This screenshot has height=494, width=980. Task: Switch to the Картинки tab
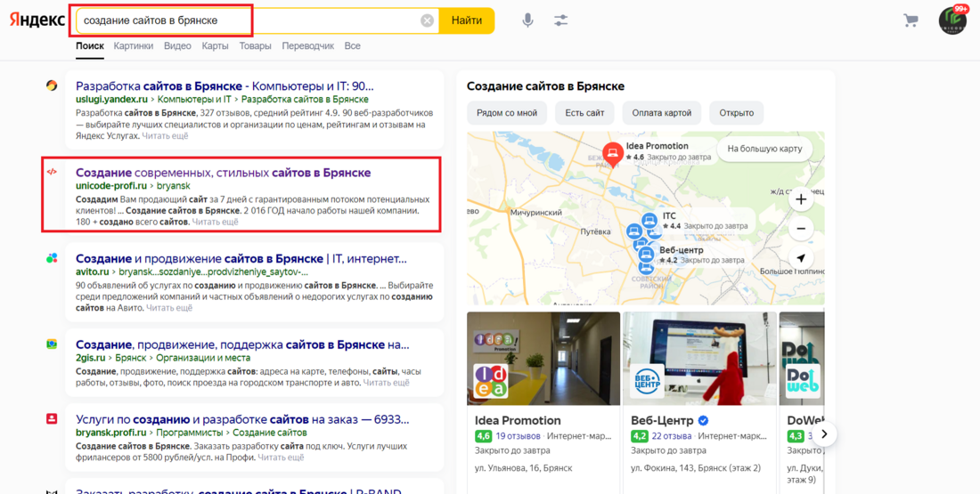pyautogui.click(x=134, y=46)
